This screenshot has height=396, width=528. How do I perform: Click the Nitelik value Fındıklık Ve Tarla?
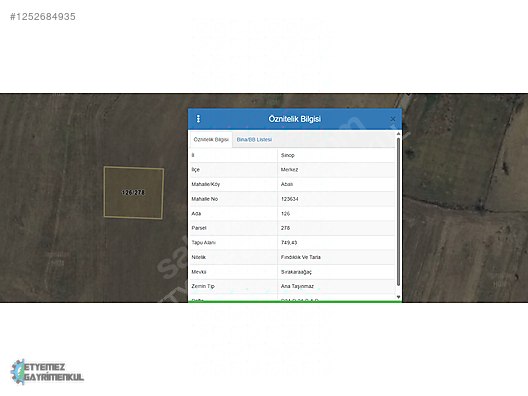[x=301, y=257]
